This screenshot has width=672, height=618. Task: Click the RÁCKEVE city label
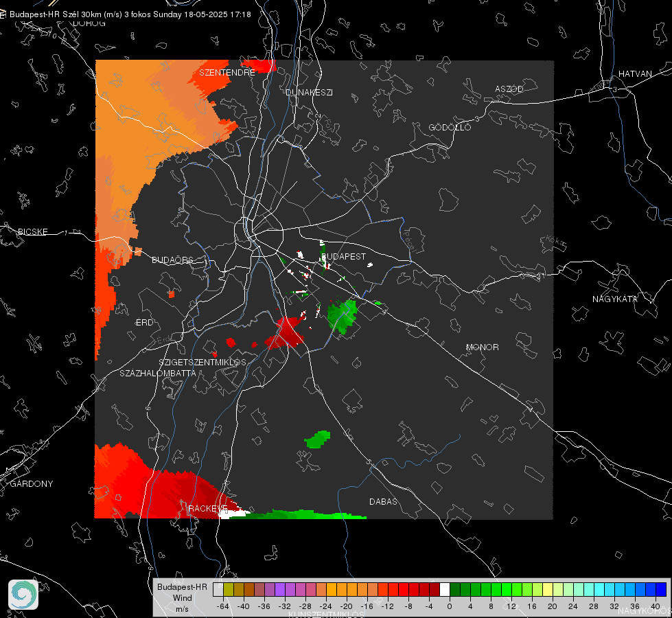208,509
